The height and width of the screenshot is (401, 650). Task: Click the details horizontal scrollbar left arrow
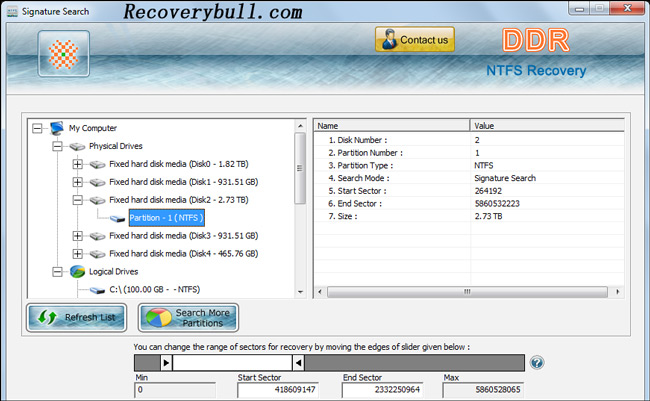tap(320, 292)
